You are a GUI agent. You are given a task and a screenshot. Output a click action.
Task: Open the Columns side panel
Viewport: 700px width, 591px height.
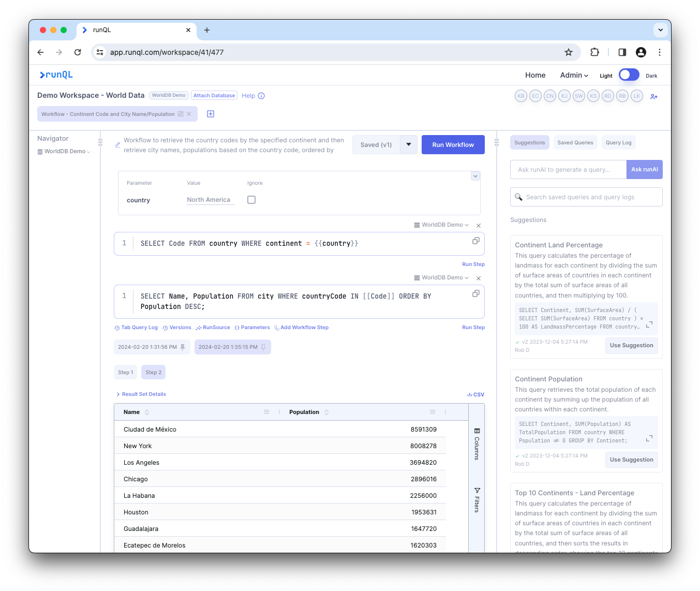pyautogui.click(x=476, y=444)
